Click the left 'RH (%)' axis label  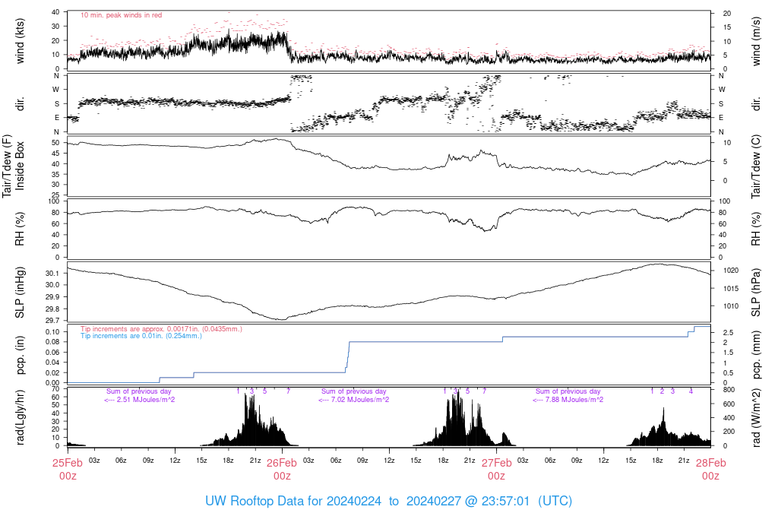pos(20,229)
